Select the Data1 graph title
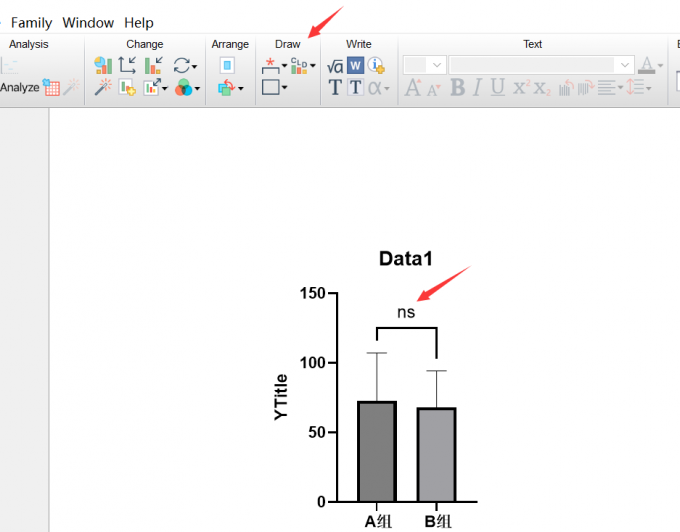680x532 pixels. click(x=406, y=259)
